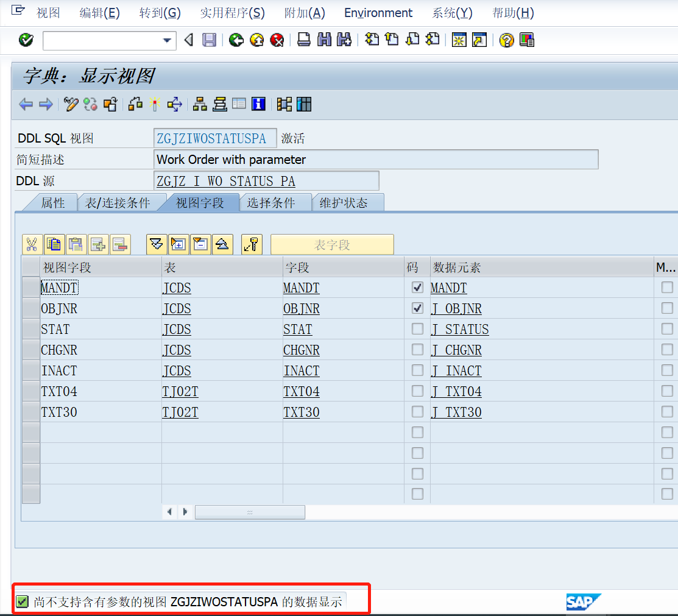Click the Print icon

304,40
